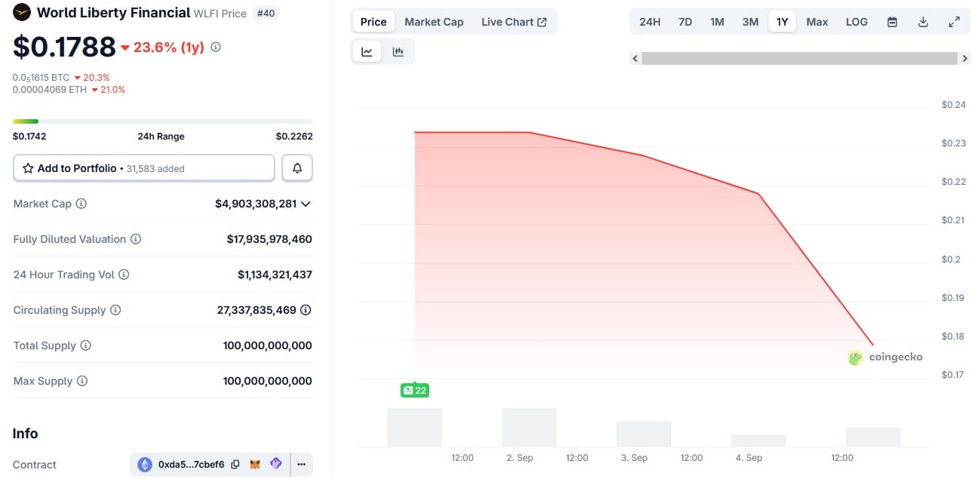Click the $0.2262 range high value
980x479 pixels.
click(x=294, y=137)
